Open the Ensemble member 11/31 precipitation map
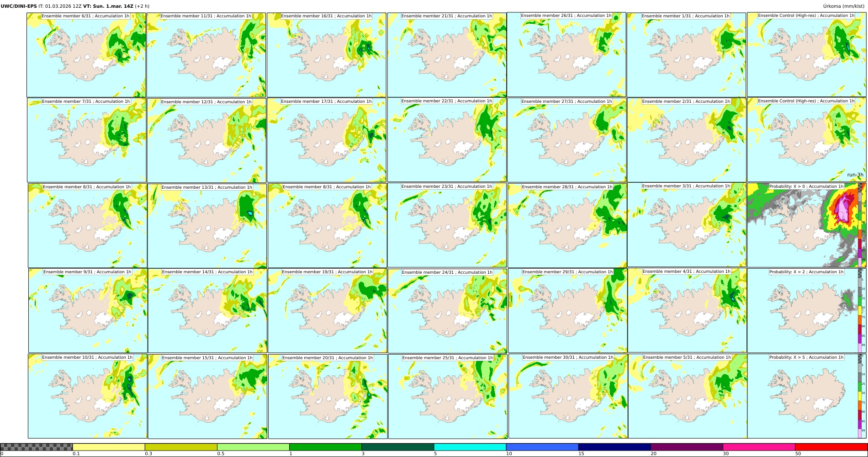The image size is (868, 457). click(x=206, y=55)
